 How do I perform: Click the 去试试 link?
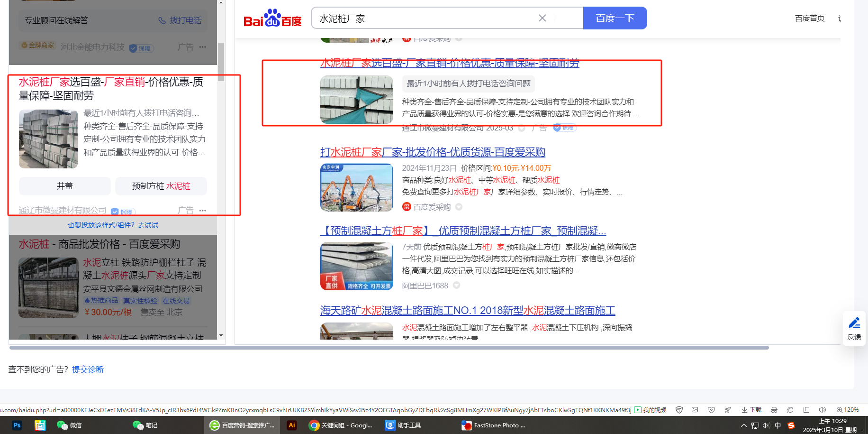[x=148, y=225]
